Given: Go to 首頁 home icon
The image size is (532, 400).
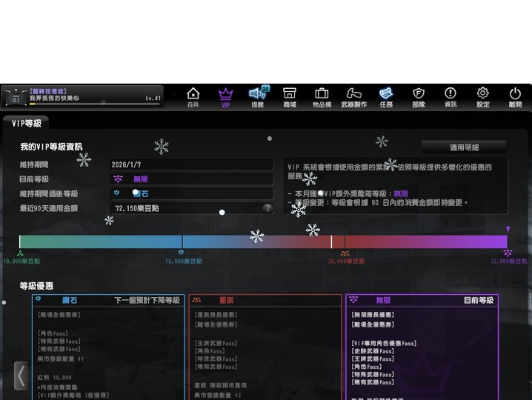Looking at the screenshot, I should point(193,96).
